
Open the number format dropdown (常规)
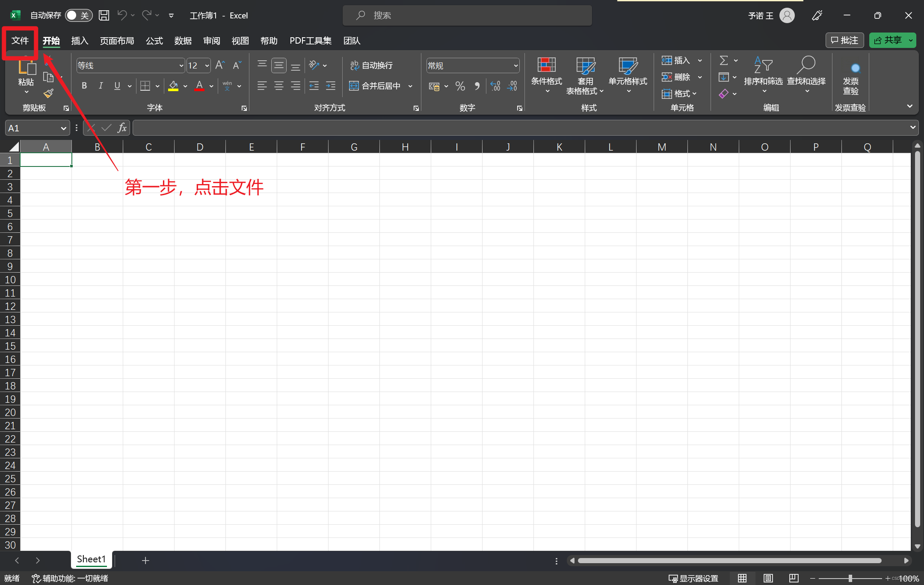pos(515,65)
